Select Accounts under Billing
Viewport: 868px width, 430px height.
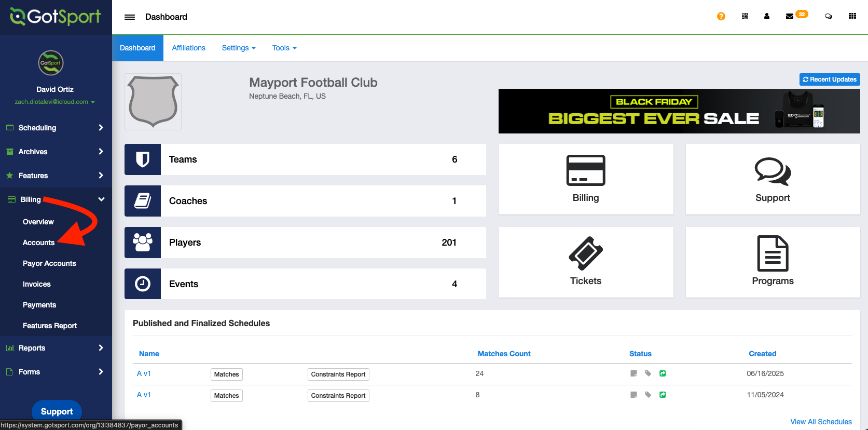click(x=38, y=243)
